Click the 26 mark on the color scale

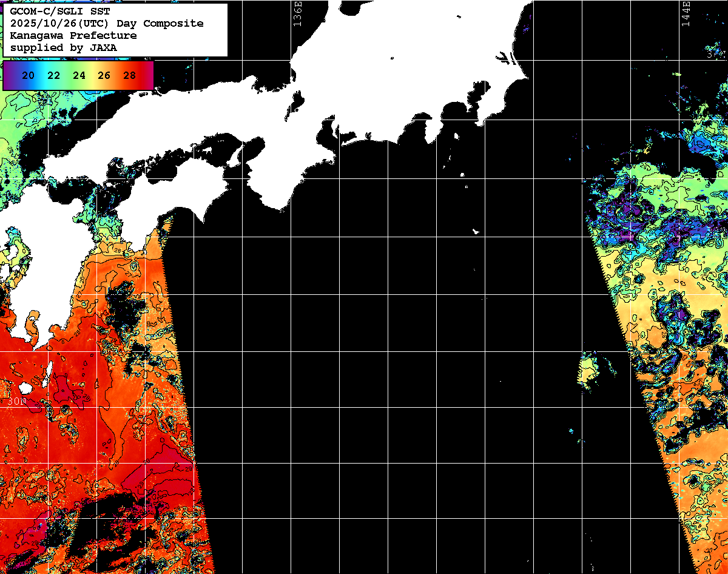(x=104, y=76)
